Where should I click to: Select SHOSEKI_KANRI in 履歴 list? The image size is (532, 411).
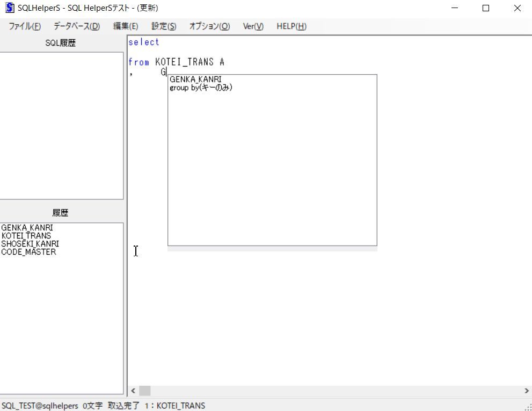pos(30,244)
